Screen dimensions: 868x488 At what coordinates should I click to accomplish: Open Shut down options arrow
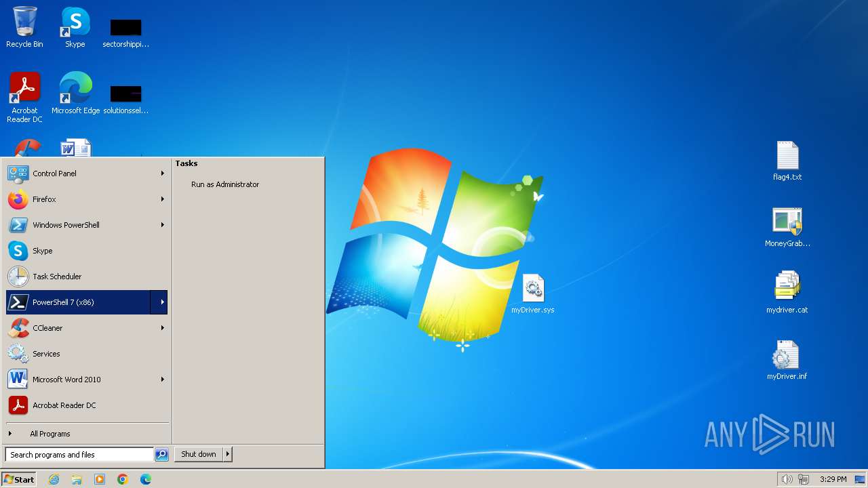[x=228, y=454]
